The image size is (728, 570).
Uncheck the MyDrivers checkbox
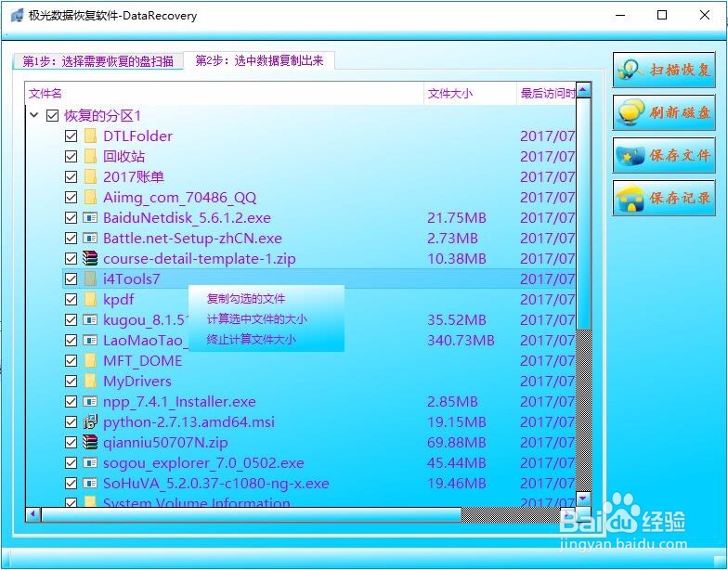click(x=71, y=381)
